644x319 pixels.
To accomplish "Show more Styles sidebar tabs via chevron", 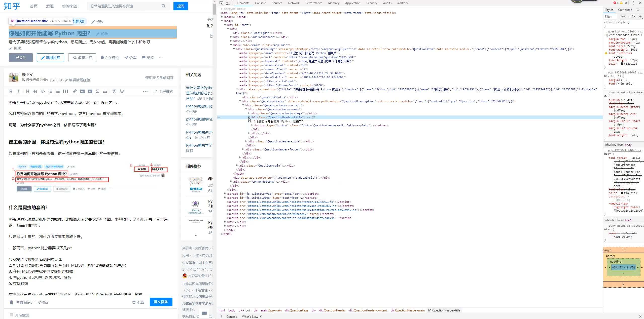I will click(x=638, y=10).
